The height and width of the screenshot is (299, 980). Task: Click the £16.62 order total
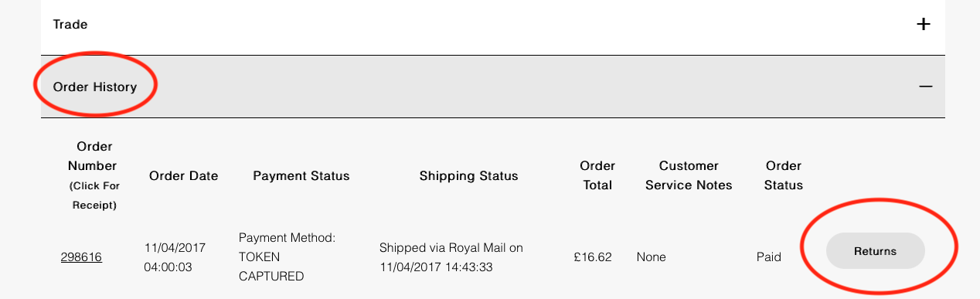[x=593, y=257]
